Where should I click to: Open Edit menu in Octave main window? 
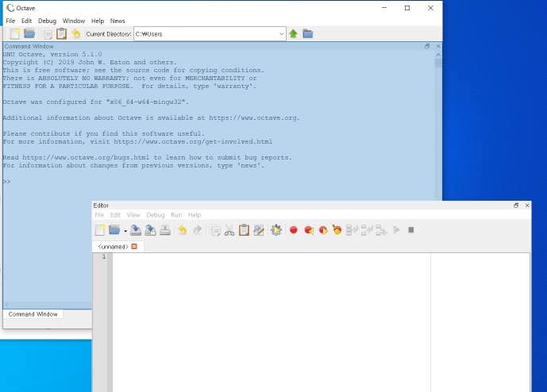point(26,21)
